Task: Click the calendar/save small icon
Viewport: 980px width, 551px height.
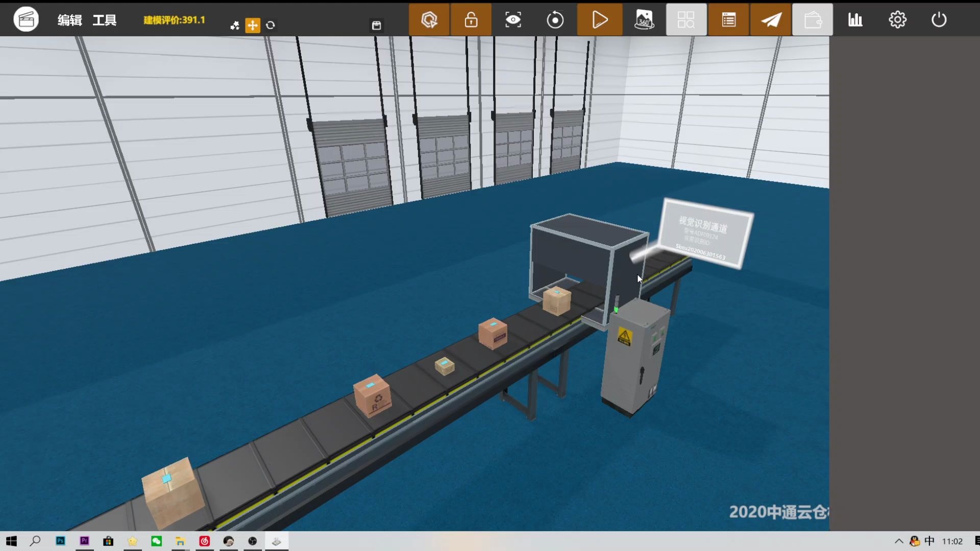Action: (377, 26)
